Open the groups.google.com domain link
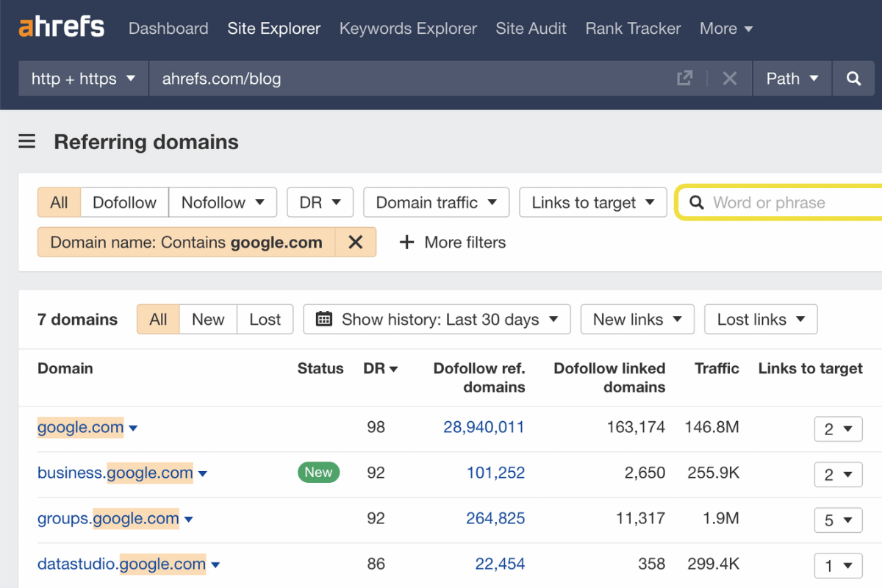 108,518
